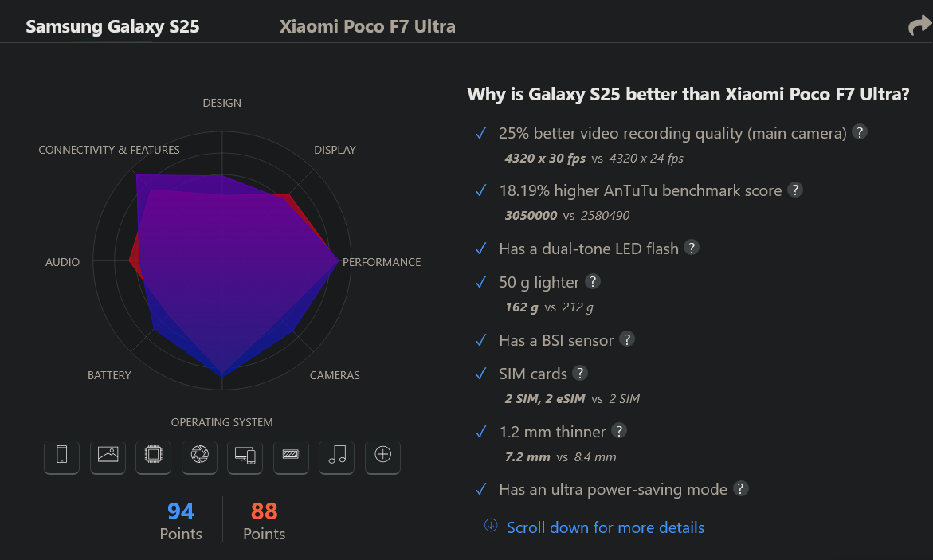This screenshot has width=933, height=560.
Task: Switch to the Samsung Galaxy S25 tab
Action: [x=112, y=26]
